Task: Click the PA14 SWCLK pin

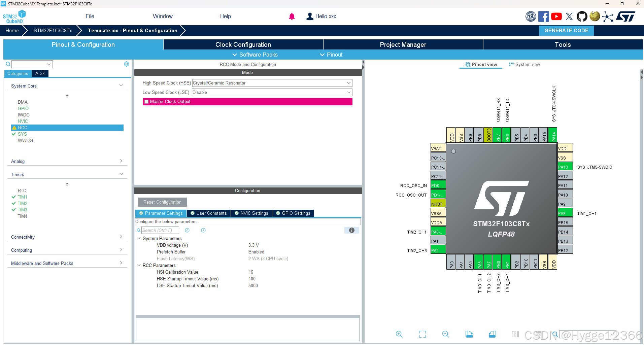Action: pos(553,135)
